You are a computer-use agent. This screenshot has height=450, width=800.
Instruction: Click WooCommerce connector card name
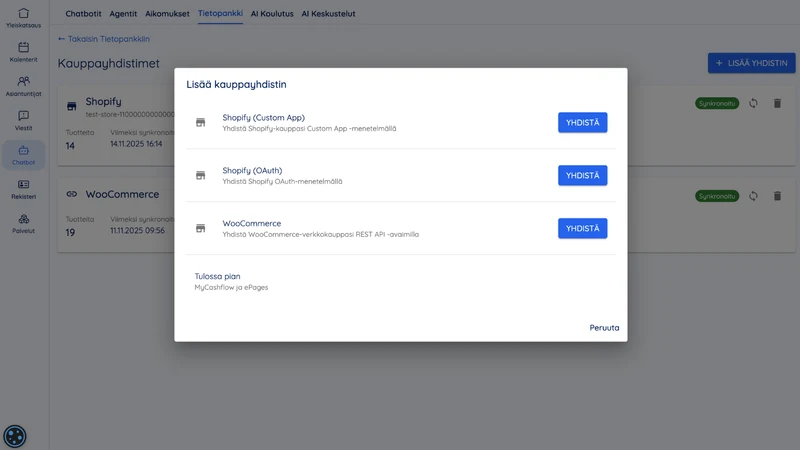[x=122, y=194]
